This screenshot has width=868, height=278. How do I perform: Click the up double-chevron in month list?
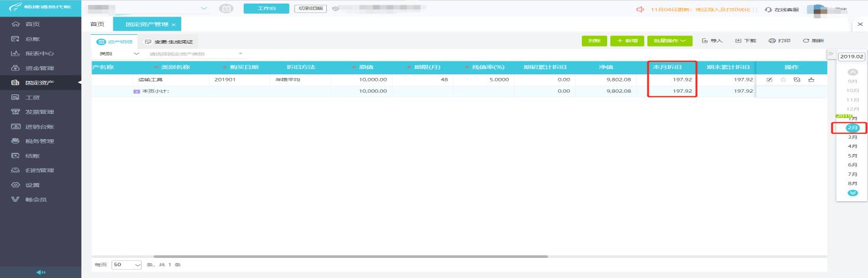click(852, 72)
